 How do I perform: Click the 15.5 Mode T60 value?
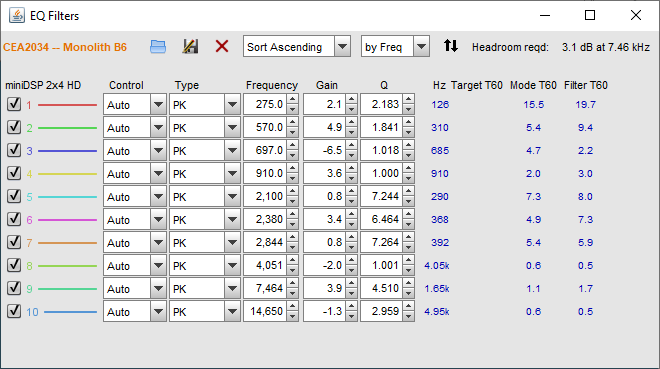[533, 104]
